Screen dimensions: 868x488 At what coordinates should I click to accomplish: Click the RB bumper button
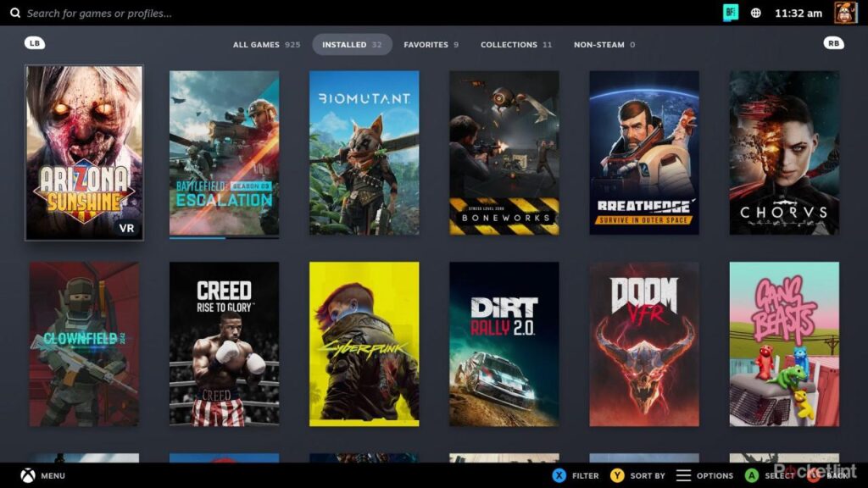[x=834, y=43]
